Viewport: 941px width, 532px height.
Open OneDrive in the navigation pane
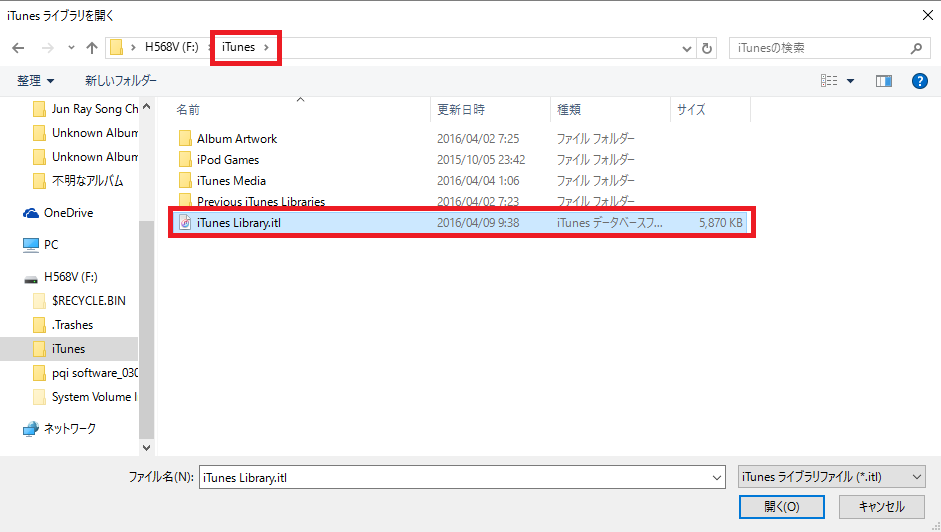pyautogui.click(x=68, y=213)
